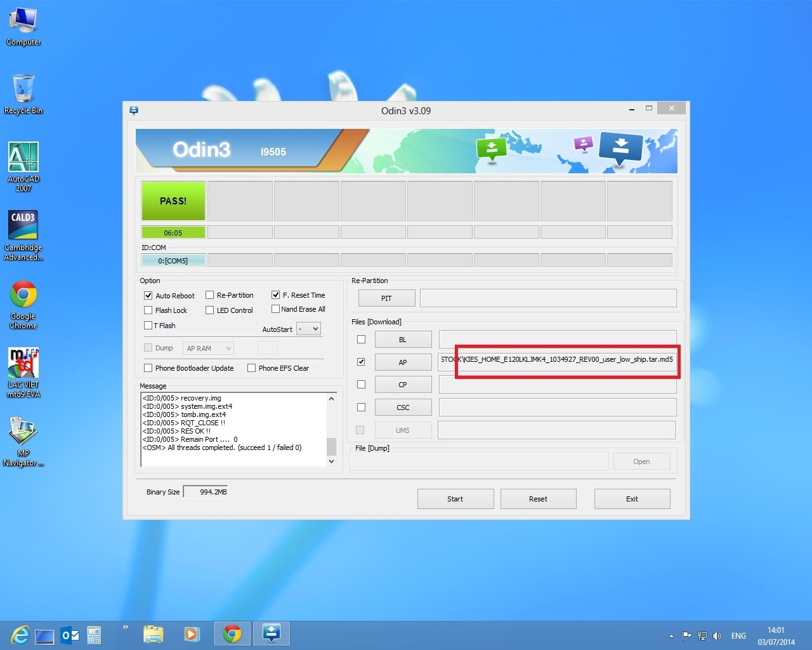This screenshot has width=812, height=650.
Task: Tick the CSC file checkbox
Action: [x=362, y=408]
